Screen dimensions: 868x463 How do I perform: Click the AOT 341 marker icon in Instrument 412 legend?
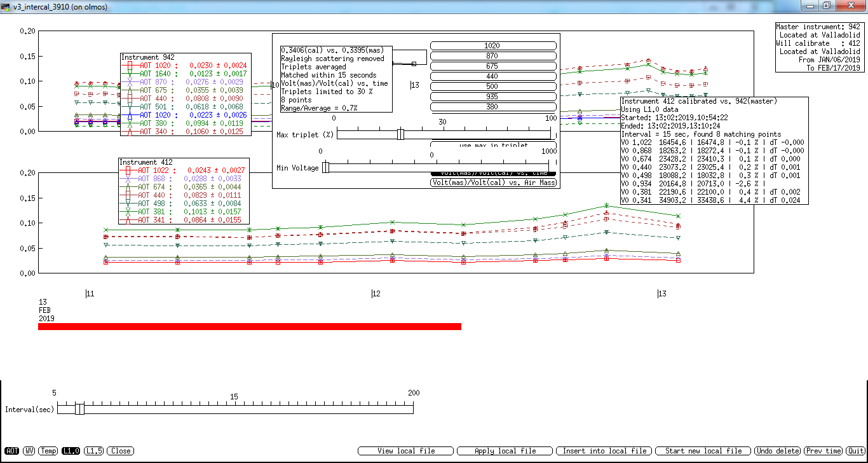click(128, 220)
